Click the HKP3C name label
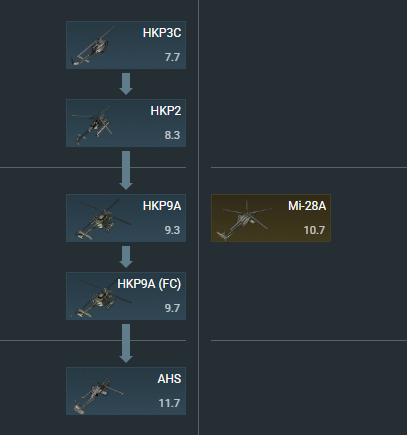The width and height of the screenshot is (407, 435). [162, 33]
